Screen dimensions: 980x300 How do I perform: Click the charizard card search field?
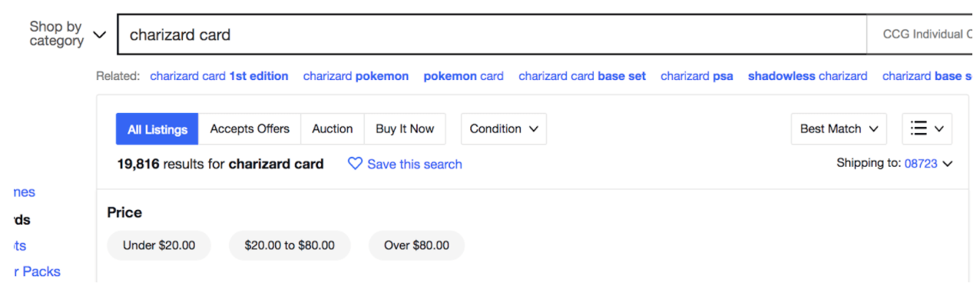(x=492, y=35)
